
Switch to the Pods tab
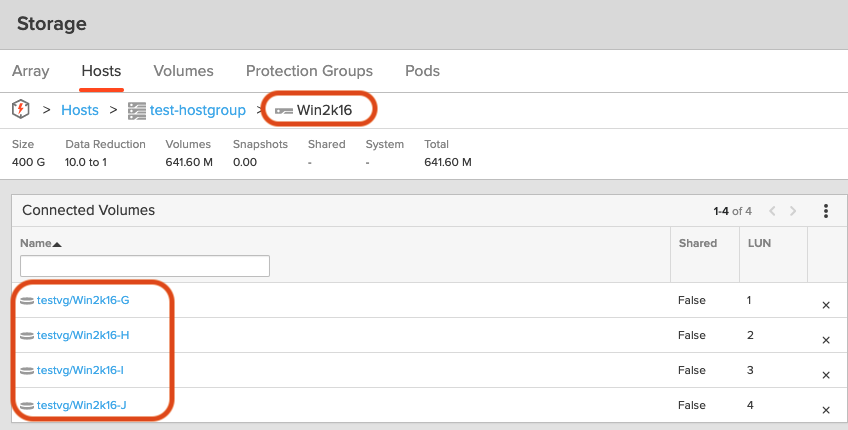coord(422,71)
